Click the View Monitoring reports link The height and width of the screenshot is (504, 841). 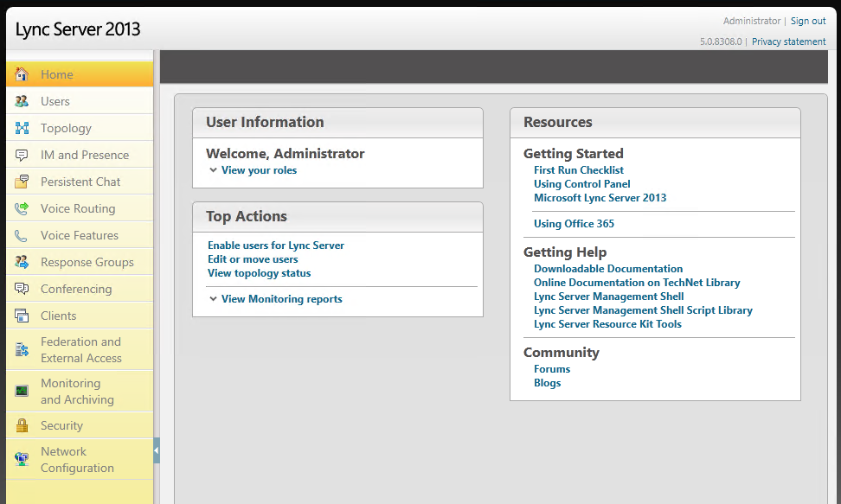281,298
